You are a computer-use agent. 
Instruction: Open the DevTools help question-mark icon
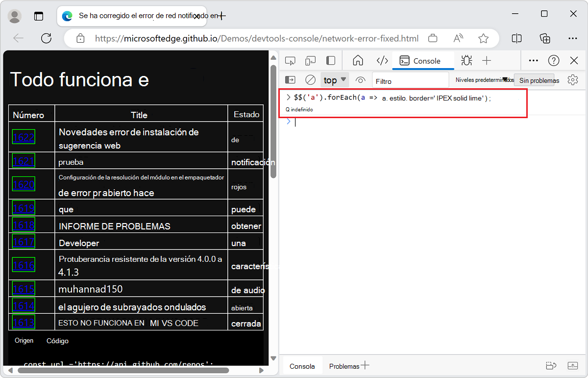(x=554, y=61)
